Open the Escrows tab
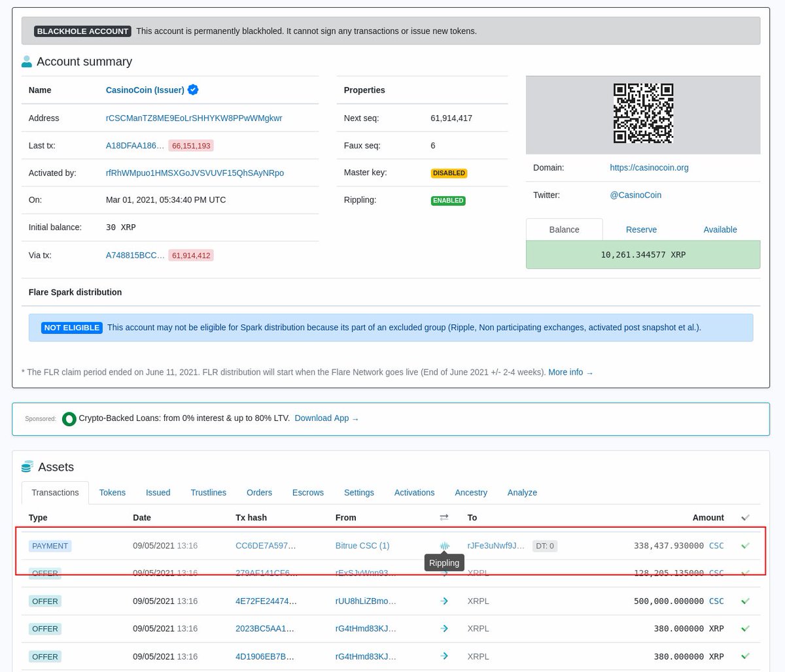This screenshot has height=672, width=785. pyautogui.click(x=308, y=492)
